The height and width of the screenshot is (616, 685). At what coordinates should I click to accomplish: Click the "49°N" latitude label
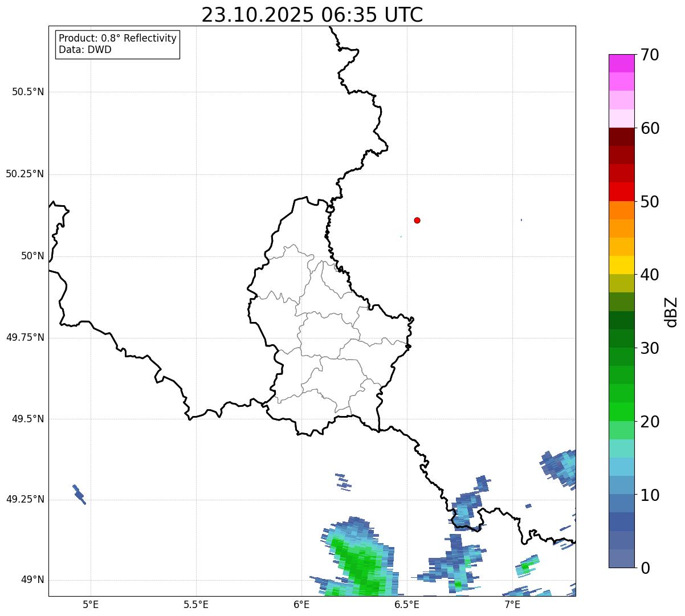32,580
